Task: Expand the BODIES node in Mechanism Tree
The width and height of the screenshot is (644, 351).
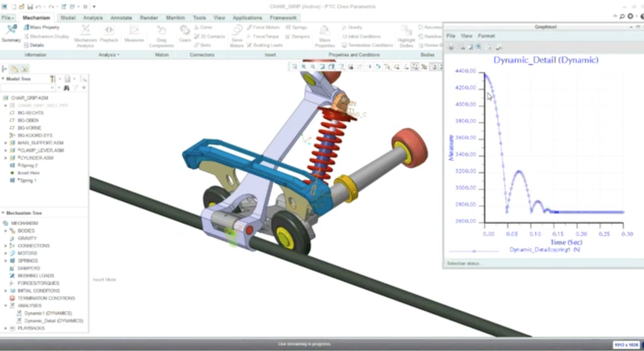Action: pyautogui.click(x=6, y=231)
